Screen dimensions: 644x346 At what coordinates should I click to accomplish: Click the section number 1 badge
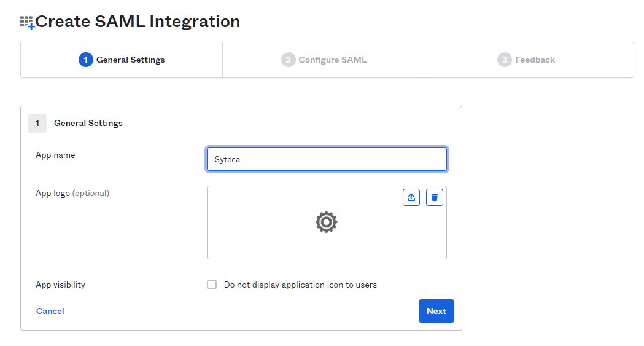tap(37, 123)
